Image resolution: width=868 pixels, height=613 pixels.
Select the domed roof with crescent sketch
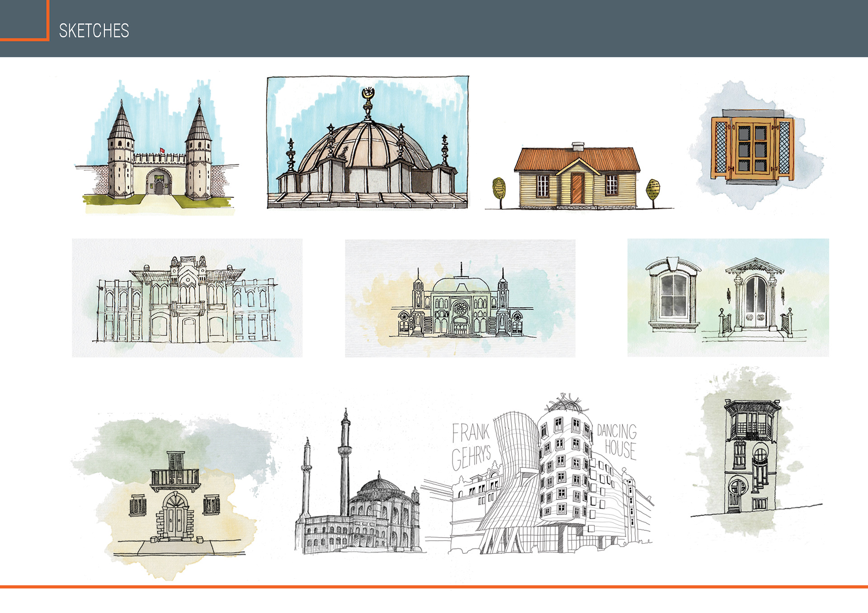(x=367, y=149)
